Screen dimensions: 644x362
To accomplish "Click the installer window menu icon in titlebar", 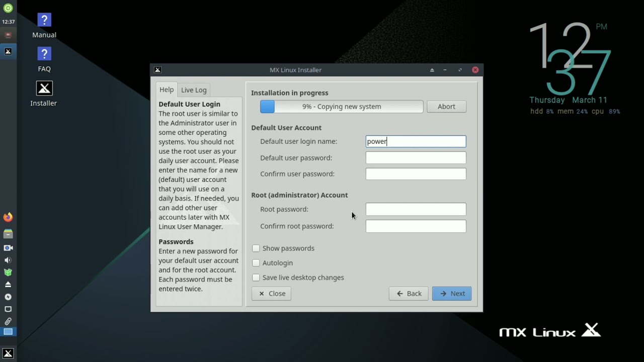I will click(157, 70).
